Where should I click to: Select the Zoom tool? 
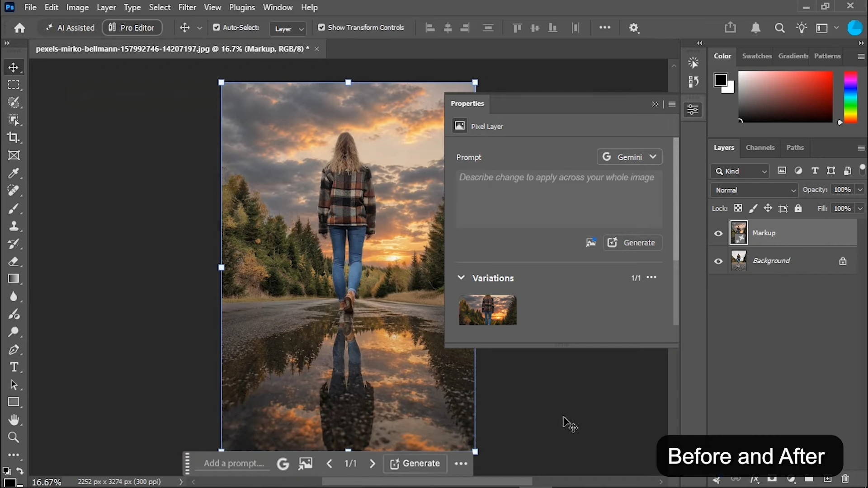pos(14,437)
